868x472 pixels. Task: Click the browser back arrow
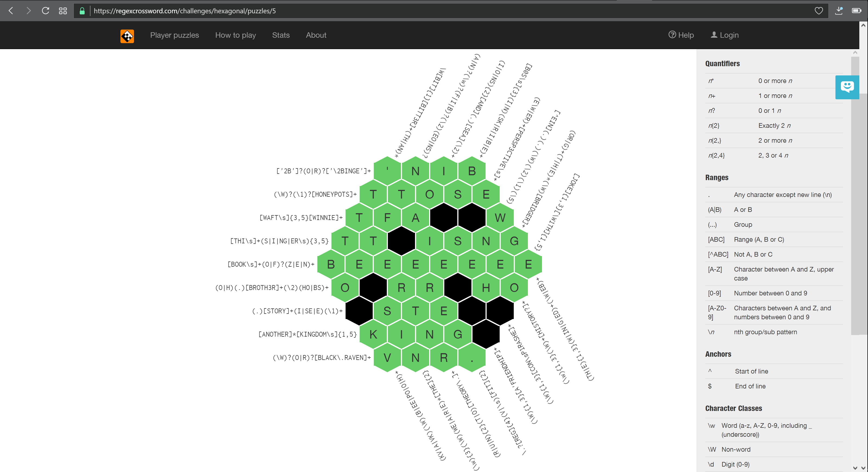[x=11, y=11]
